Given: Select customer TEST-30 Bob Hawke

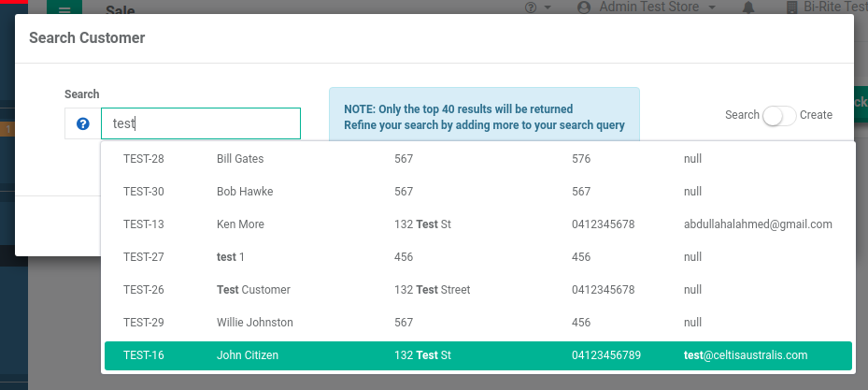Looking at the screenshot, I should pos(477,192).
